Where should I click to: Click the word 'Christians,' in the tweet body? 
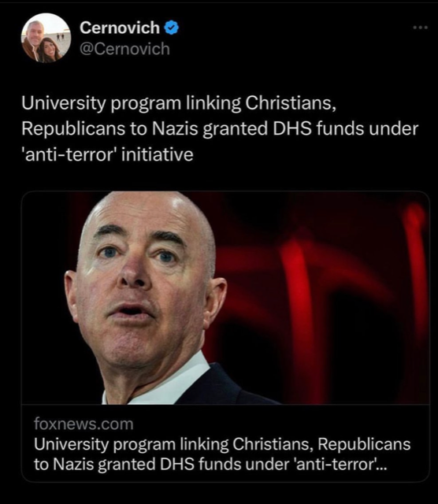291,103
